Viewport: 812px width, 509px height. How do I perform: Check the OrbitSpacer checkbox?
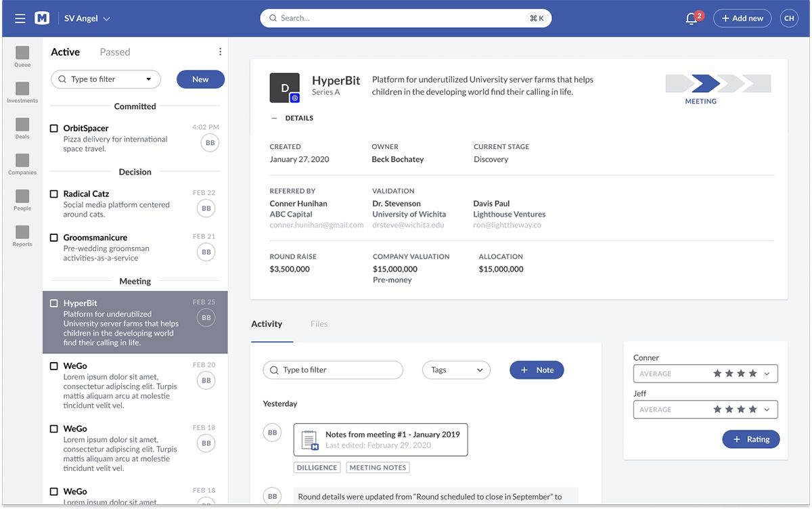point(54,128)
